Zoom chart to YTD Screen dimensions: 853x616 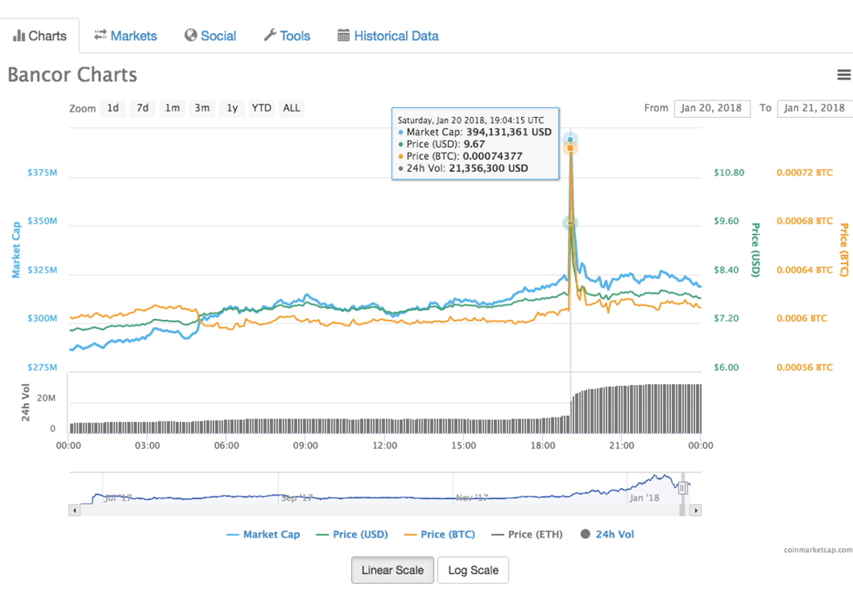click(x=262, y=108)
